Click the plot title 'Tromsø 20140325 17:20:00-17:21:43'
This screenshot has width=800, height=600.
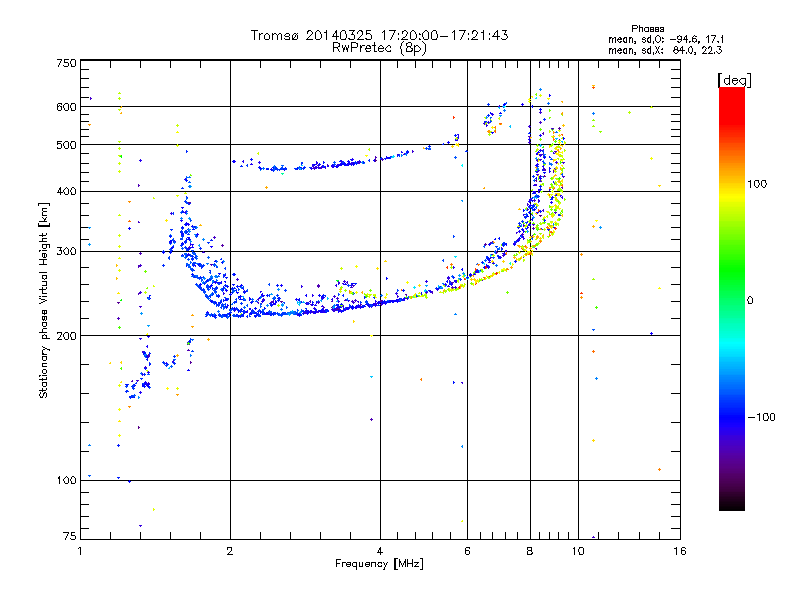click(x=379, y=35)
